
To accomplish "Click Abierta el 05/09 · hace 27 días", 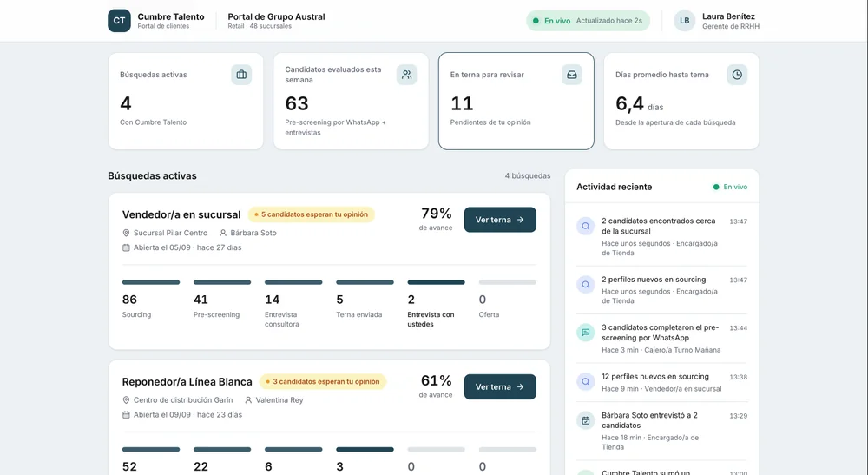I will click(187, 247).
